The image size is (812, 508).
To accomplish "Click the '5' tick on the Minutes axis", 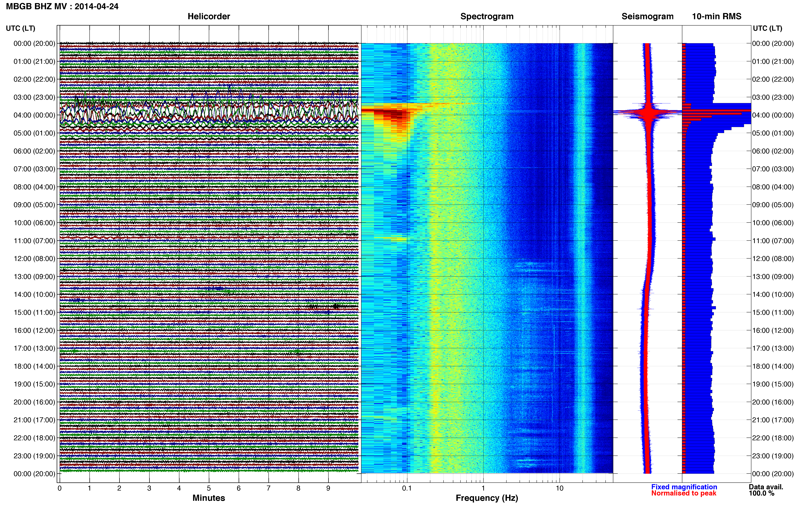I will (x=209, y=488).
